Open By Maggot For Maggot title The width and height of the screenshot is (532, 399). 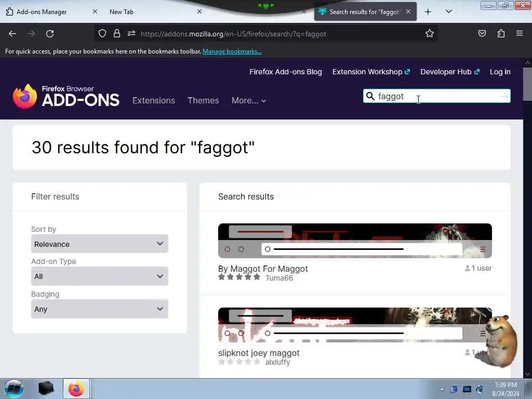tap(263, 269)
